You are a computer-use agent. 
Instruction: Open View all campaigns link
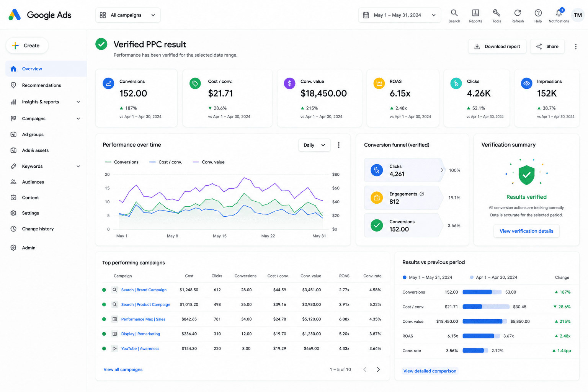(x=123, y=370)
